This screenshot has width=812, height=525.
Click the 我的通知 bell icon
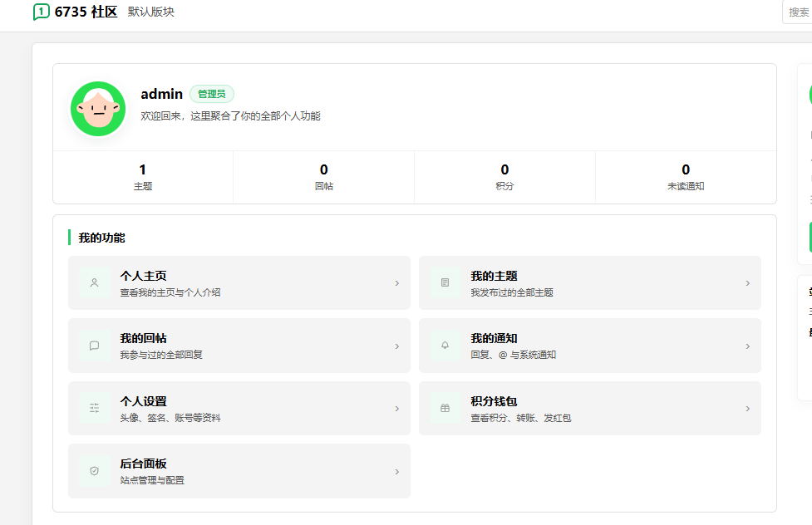point(445,346)
